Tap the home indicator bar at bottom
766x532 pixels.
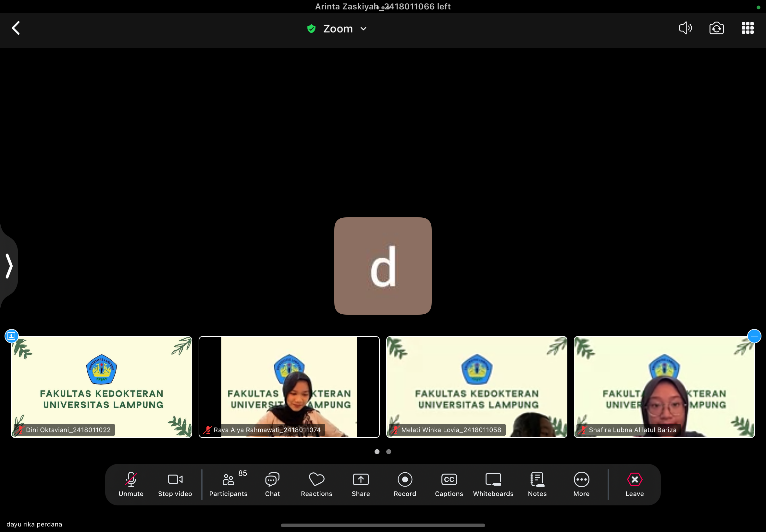point(383,525)
